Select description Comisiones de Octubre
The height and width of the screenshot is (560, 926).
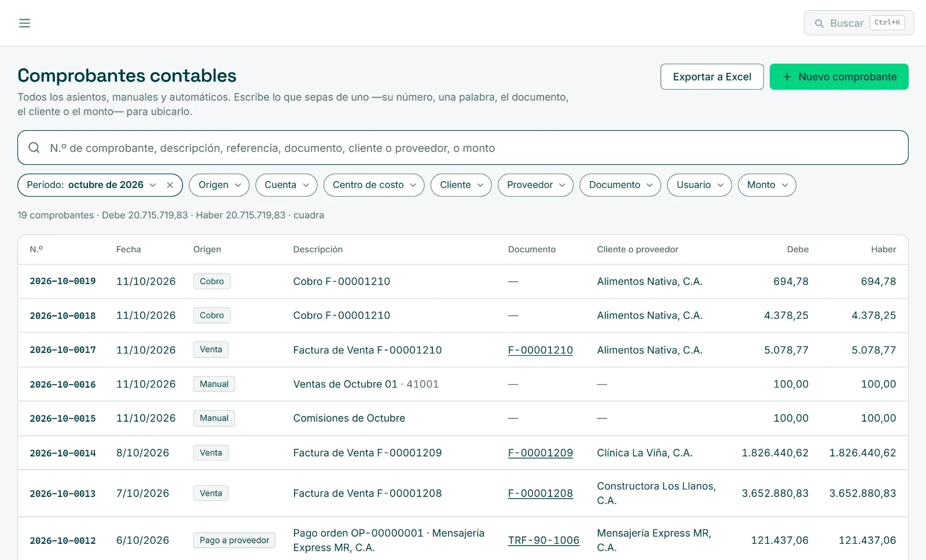349,418
